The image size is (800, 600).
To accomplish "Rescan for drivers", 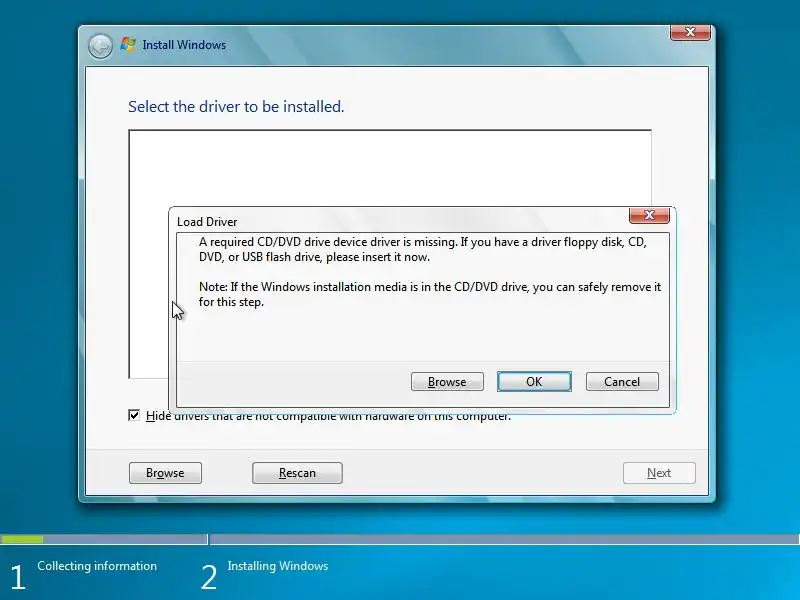I will pyautogui.click(x=297, y=473).
